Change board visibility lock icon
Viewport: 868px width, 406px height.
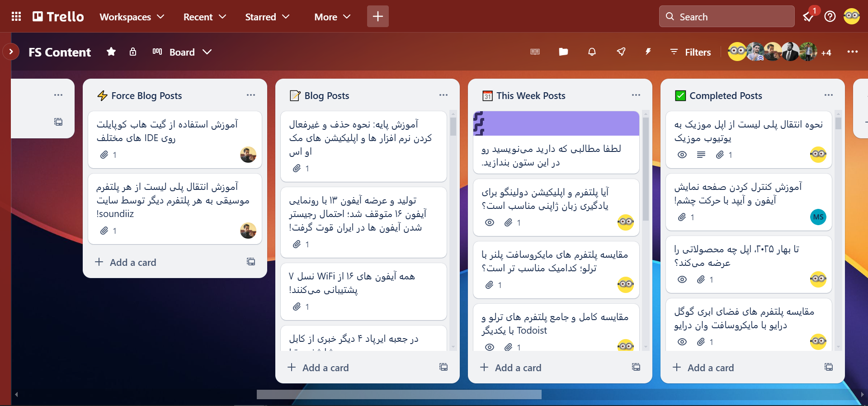[x=133, y=52]
